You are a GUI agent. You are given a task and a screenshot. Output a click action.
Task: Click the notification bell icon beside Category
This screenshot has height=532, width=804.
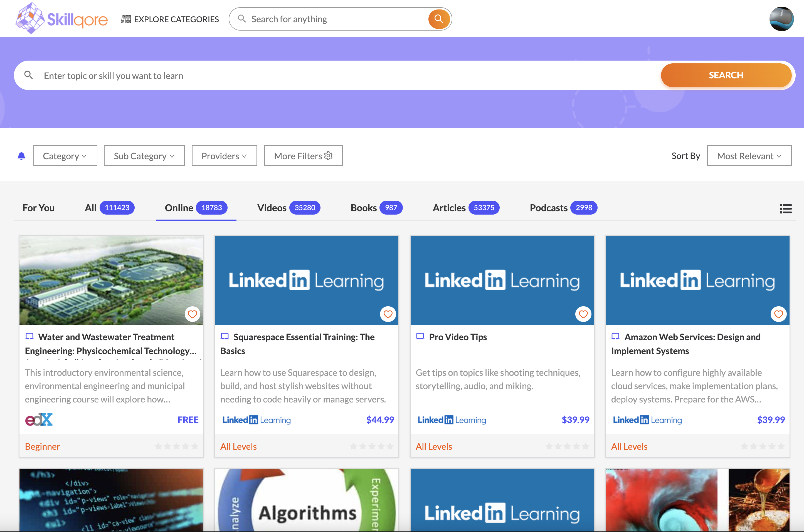(x=21, y=156)
